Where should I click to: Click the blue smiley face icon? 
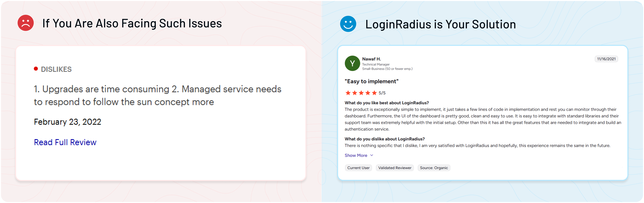(x=348, y=24)
